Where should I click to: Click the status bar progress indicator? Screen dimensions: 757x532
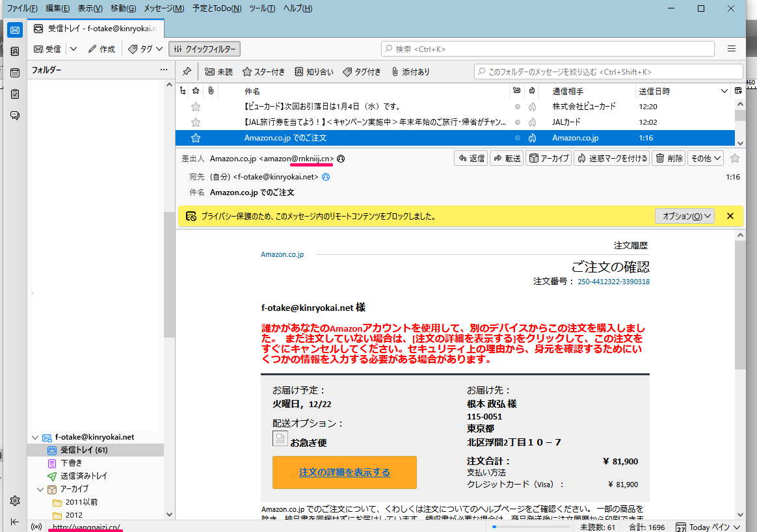[x=531, y=527]
